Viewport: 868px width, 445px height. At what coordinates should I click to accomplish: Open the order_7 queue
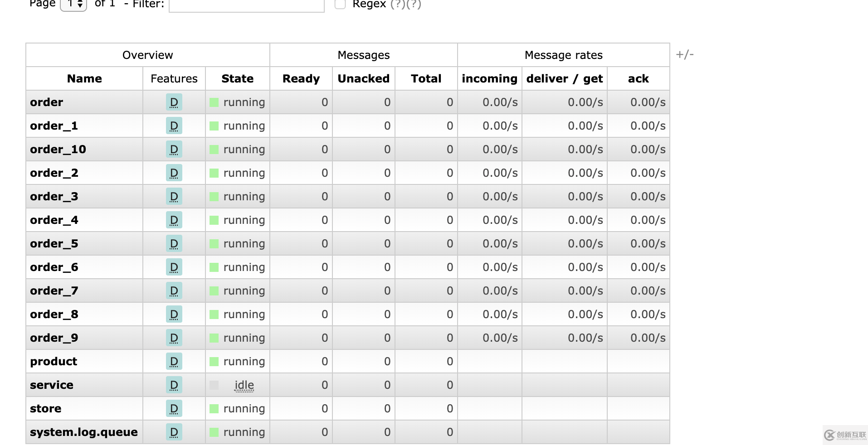pos(54,290)
